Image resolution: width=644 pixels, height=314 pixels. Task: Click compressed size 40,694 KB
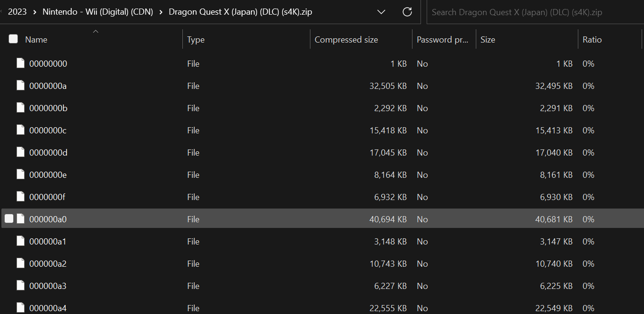pos(388,219)
